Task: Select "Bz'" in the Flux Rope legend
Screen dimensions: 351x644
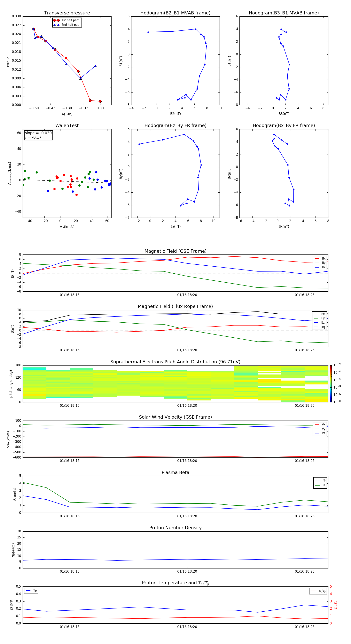Action: coord(320,323)
